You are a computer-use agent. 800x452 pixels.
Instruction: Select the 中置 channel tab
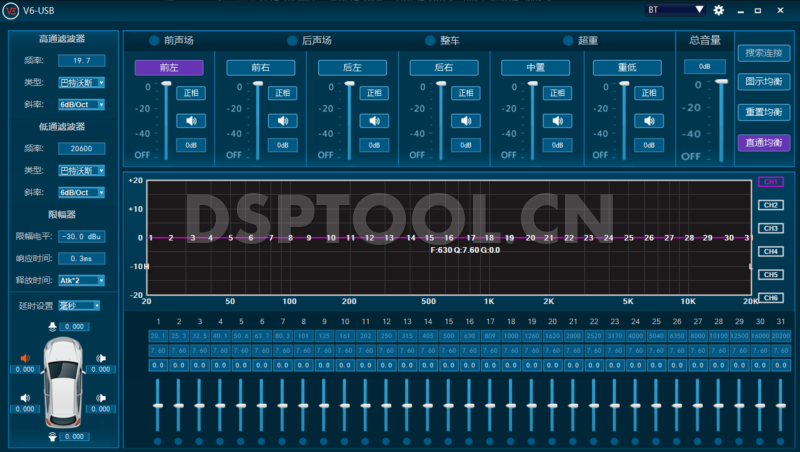point(535,68)
